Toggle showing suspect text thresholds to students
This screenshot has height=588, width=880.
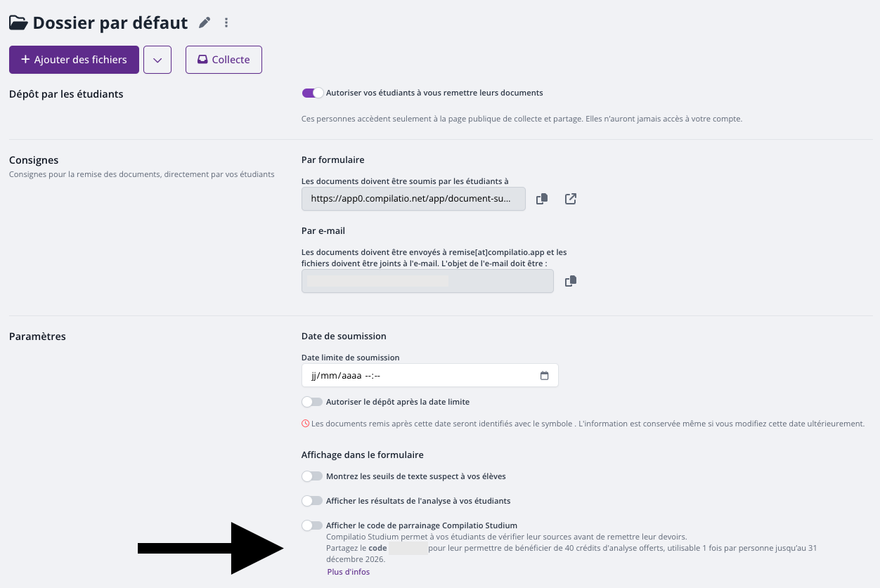click(312, 476)
